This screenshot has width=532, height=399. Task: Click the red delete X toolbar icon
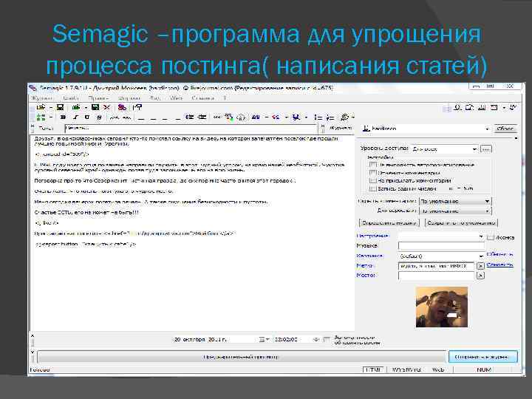[x=107, y=108]
